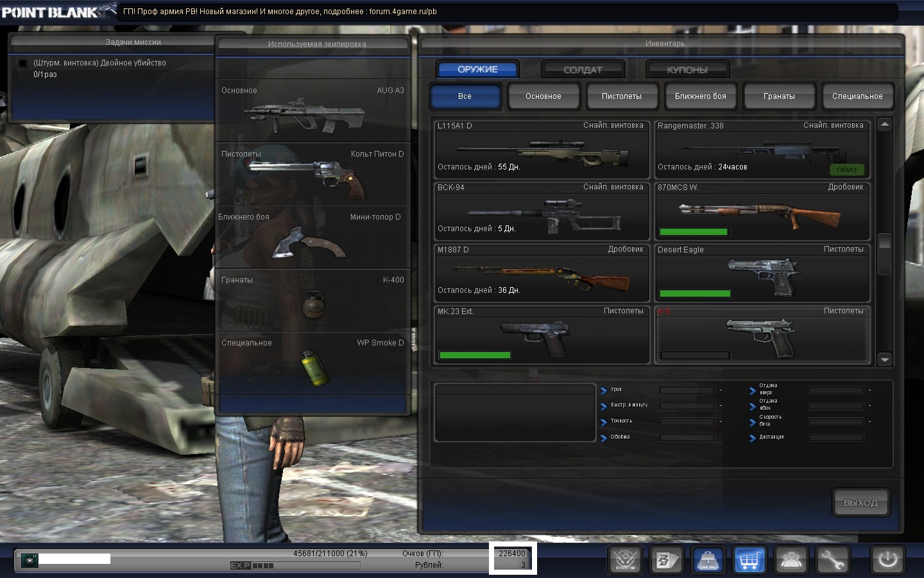Filter inventory by Основное
The height and width of the screenshot is (578, 924).
click(x=543, y=96)
